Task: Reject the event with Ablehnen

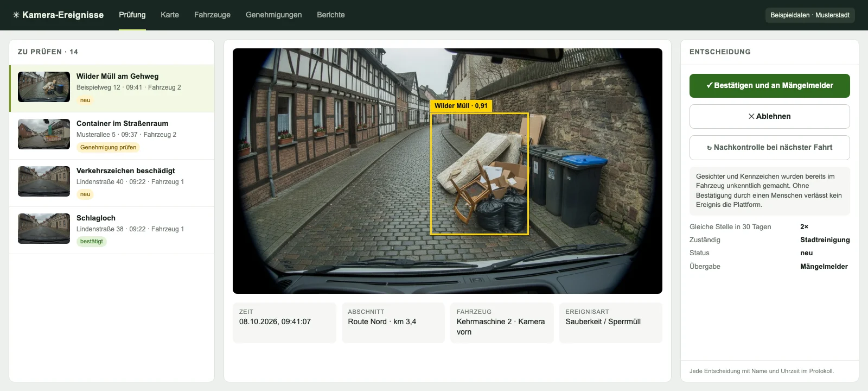Action: click(x=770, y=117)
